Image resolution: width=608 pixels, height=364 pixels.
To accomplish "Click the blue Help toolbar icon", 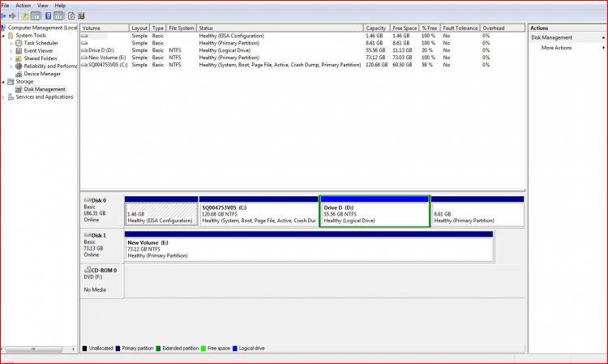I will click(48, 16).
